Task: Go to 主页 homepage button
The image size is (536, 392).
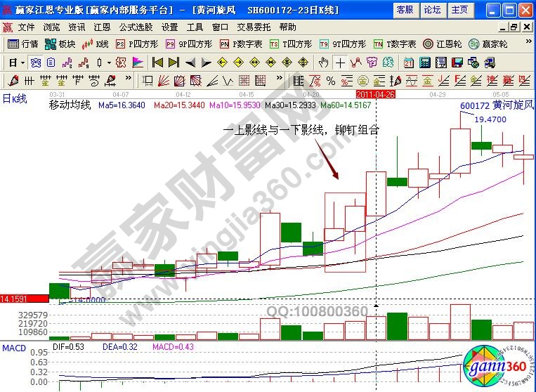Action: (459, 10)
